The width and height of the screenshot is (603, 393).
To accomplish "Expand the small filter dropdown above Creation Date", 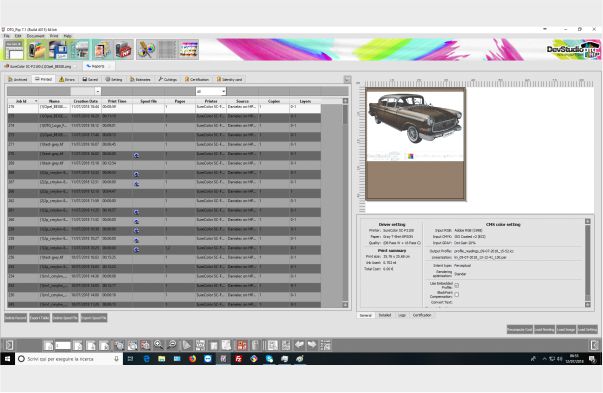I will coord(98,92).
